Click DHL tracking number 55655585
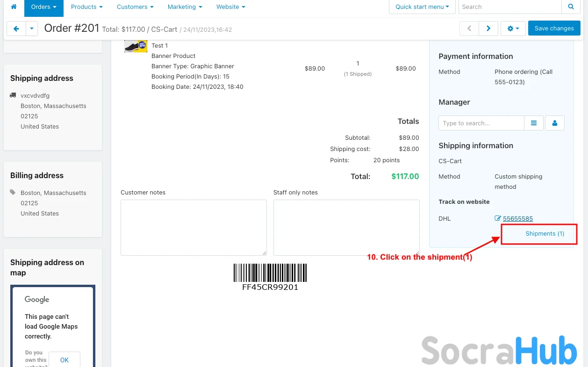588x367 pixels. 517,218
